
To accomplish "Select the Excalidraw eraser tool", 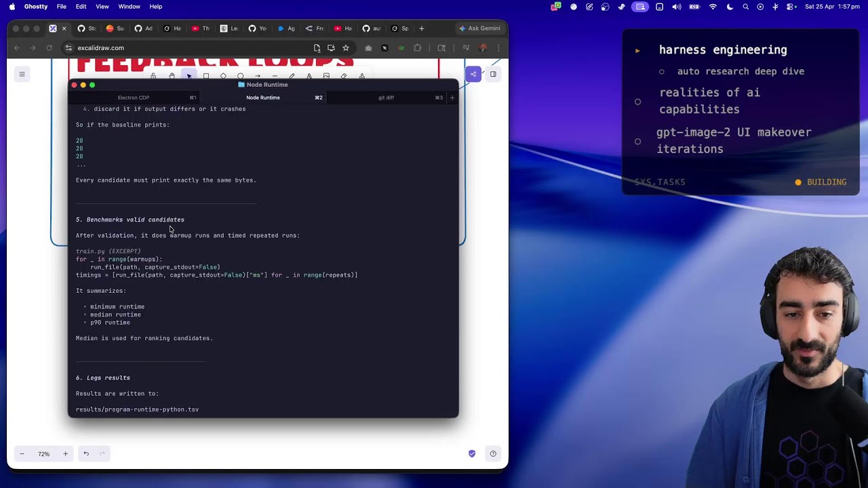I will [x=344, y=76].
